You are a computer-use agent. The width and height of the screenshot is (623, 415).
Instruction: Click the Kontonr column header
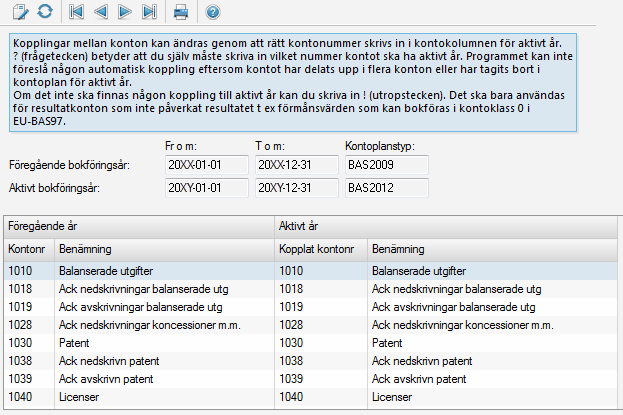pos(27,248)
